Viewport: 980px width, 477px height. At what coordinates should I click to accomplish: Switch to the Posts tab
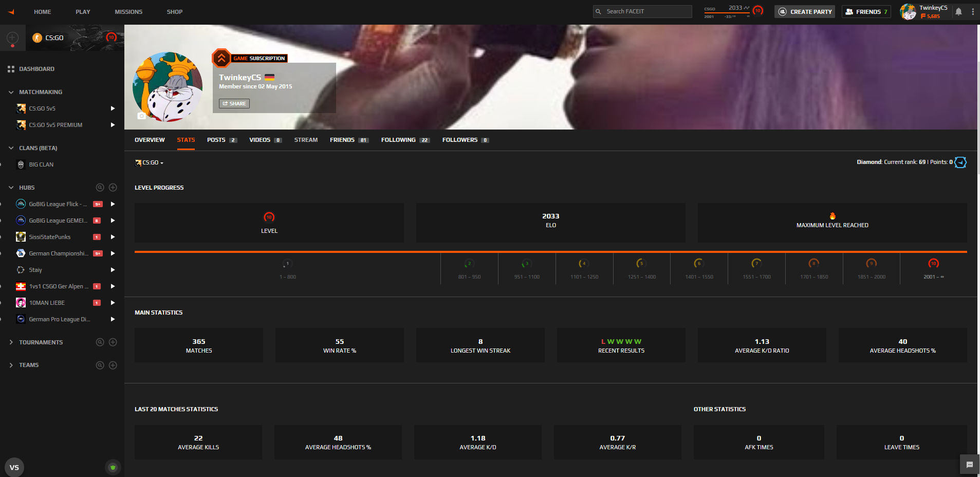point(221,140)
